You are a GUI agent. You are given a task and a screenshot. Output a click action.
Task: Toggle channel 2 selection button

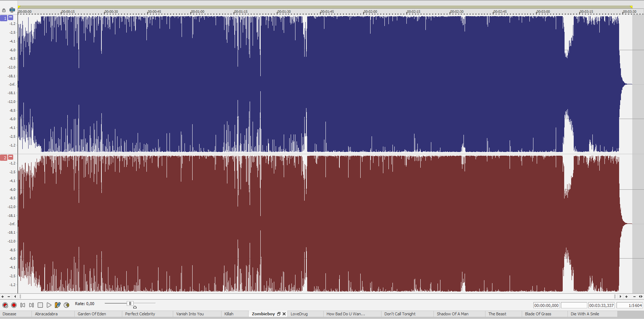4,157
